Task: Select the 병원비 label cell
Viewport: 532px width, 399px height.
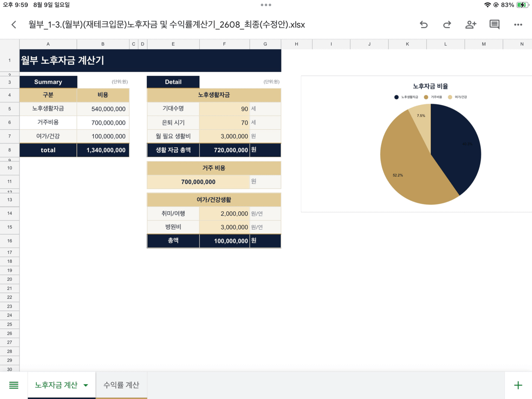Action: pyautogui.click(x=173, y=227)
